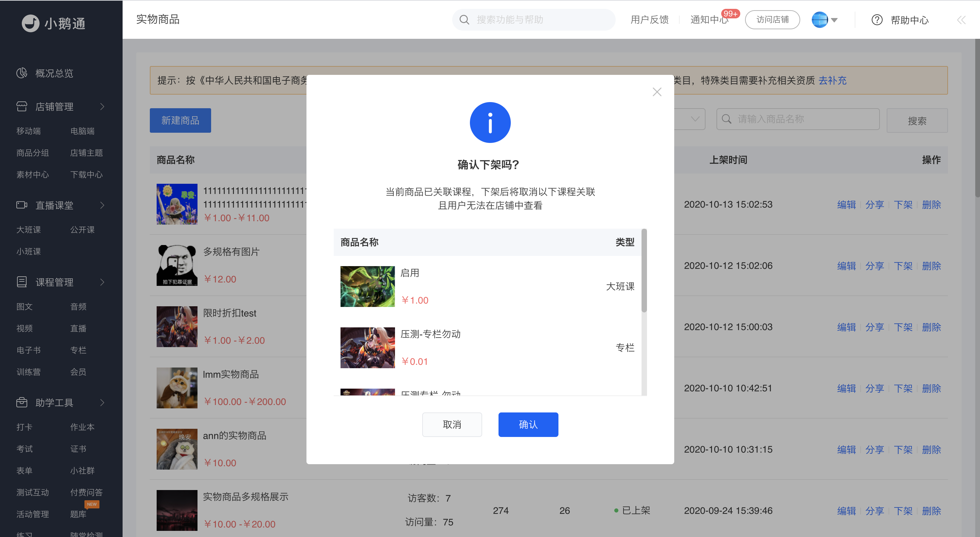980x537 pixels.
Task: Click the 大班课 type cell in dialog
Action: (620, 287)
